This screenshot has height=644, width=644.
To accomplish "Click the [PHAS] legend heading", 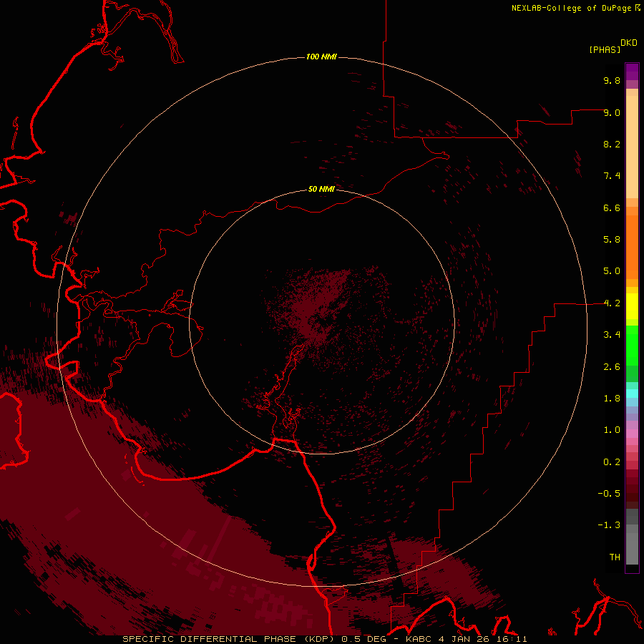I will coord(605,49).
